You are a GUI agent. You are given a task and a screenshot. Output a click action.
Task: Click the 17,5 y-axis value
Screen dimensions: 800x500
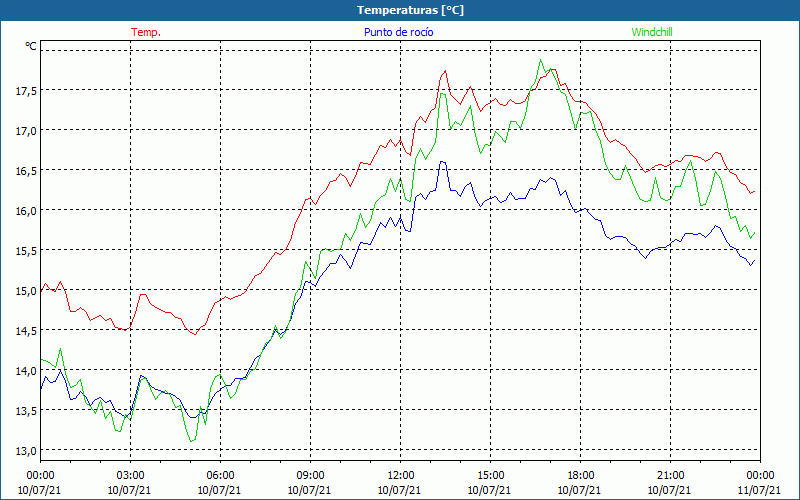(x=26, y=91)
